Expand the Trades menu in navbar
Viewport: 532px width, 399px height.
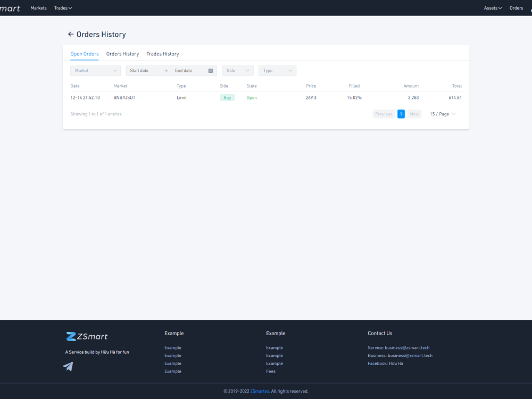coord(63,8)
